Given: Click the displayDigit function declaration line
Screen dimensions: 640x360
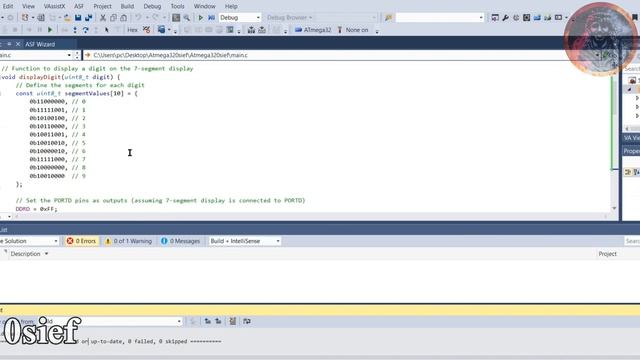Looking at the screenshot, I should point(60,77).
